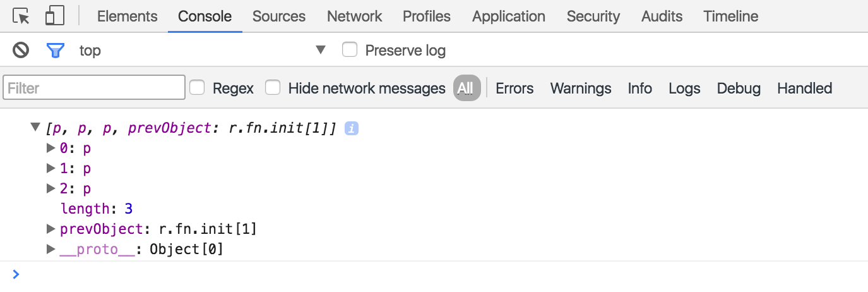The image size is (868, 292).
Task: Click the blue info badge beside array
Action: click(352, 128)
